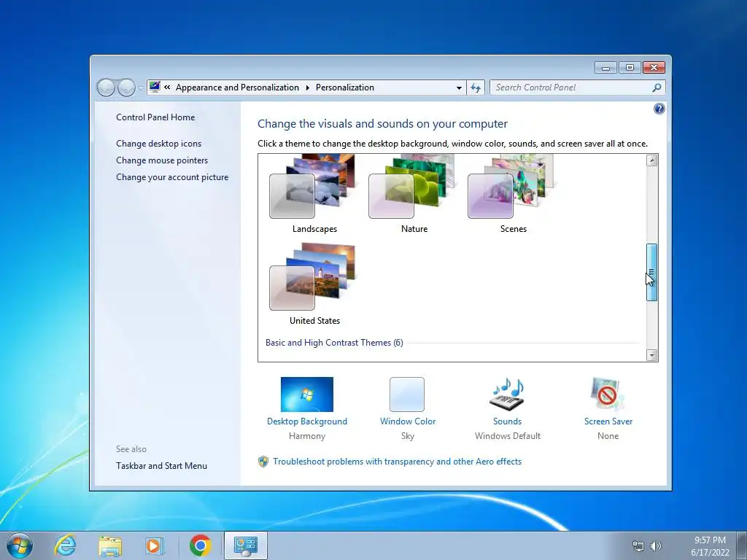Expand the breadcrumb arrow before Personalization
The width and height of the screenshot is (747, 560).
307,87
